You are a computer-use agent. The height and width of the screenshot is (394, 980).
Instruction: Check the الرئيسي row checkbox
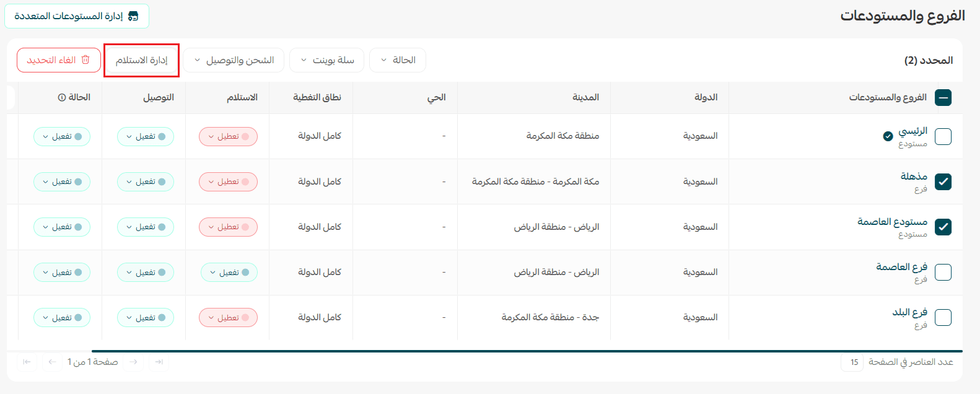(943, 136)
